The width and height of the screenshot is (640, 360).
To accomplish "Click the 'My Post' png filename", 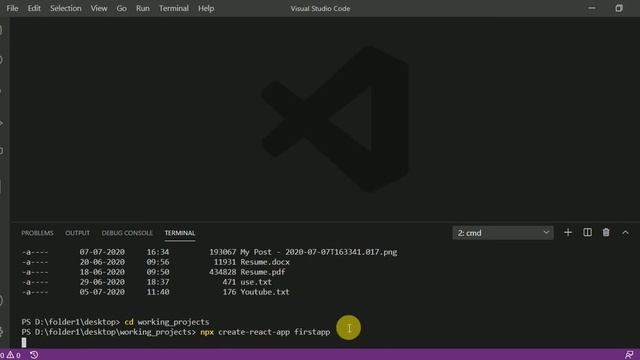I will [x=319, y=252].
